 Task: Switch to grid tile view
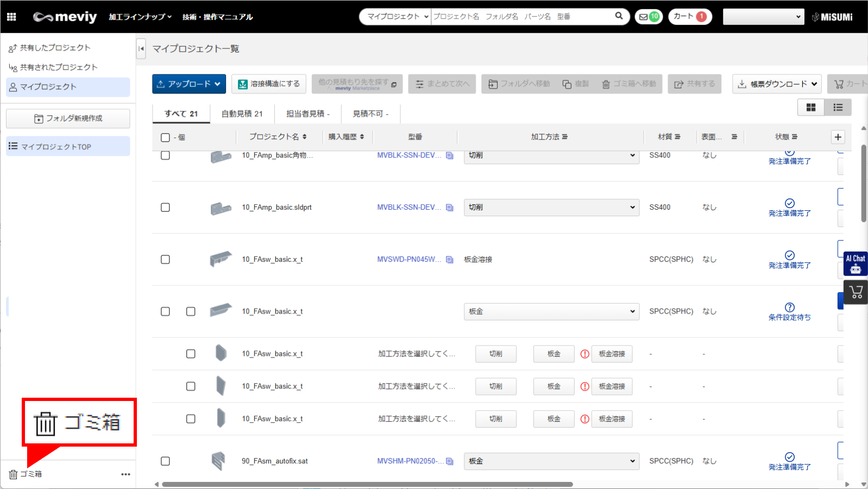pyautogui.click(x=810, y=108)
